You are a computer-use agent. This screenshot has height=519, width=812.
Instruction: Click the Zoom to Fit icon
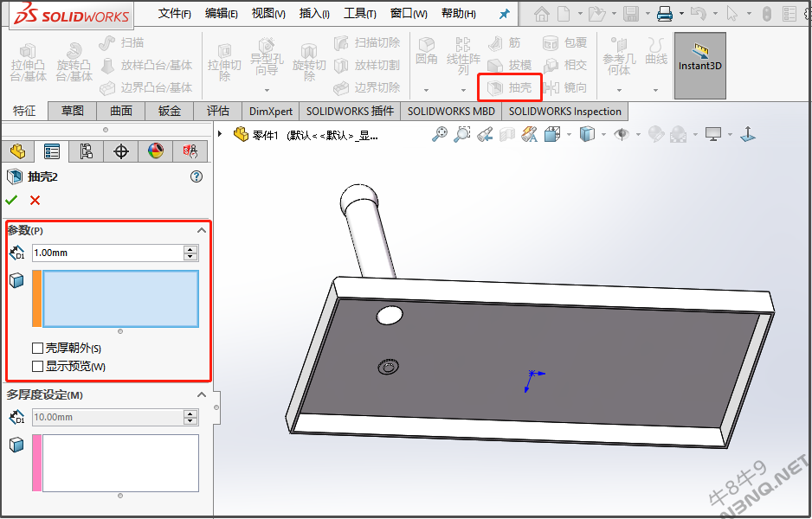(440, 135)
